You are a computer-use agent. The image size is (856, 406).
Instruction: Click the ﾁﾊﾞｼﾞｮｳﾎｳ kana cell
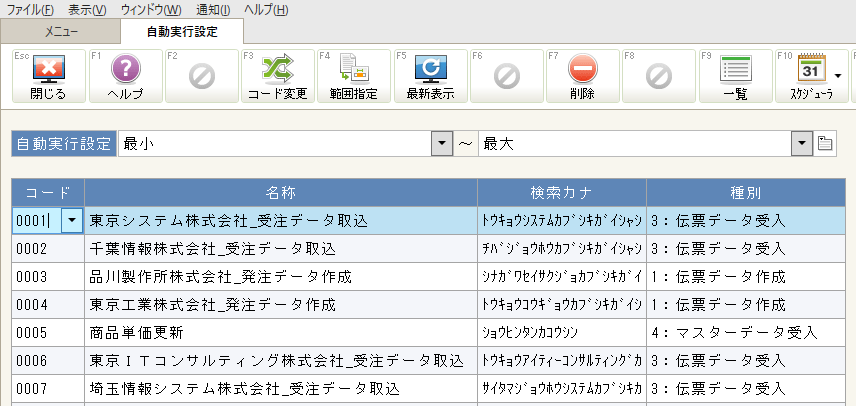click(562, 249)
